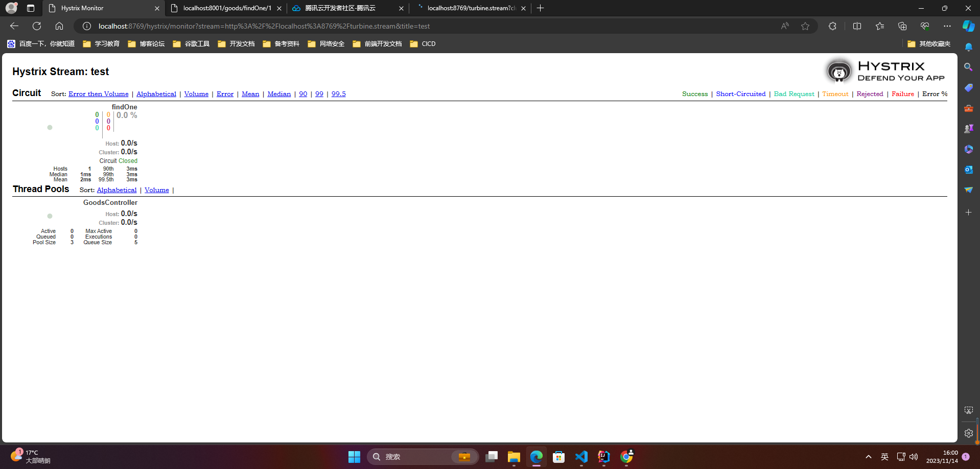Viewport: 980px width, 469px height.
Task: Click the findOne circuit name
Action: [x=124, y=107]
